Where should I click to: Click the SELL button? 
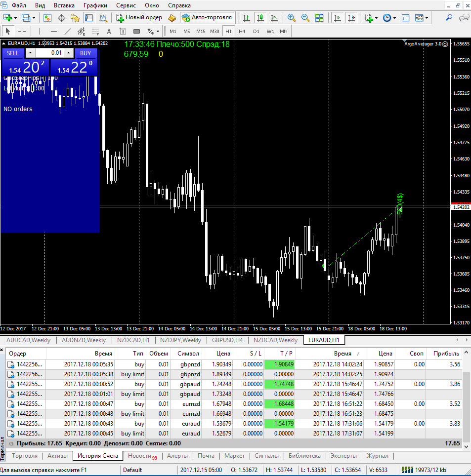(13, 53)
